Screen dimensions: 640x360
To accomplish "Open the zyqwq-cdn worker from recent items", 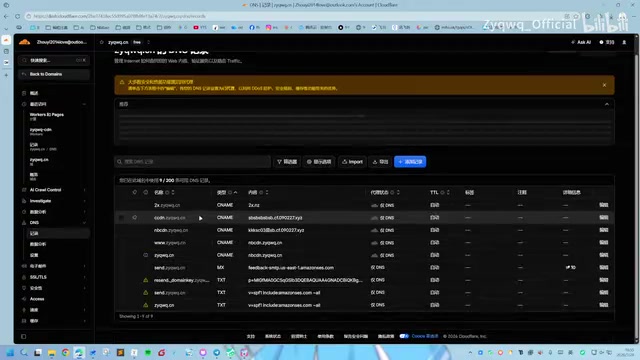I will coord(40,131).
